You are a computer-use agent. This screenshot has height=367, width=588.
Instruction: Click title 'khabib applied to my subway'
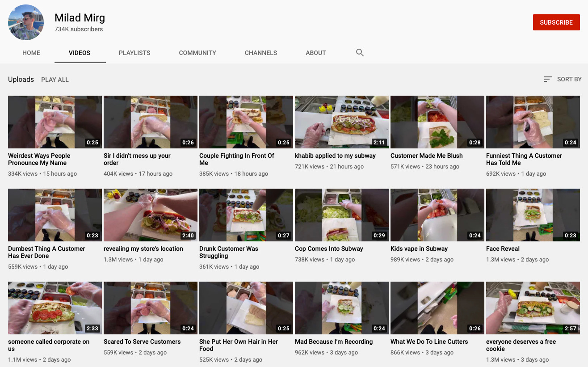[x=335, y=156]
